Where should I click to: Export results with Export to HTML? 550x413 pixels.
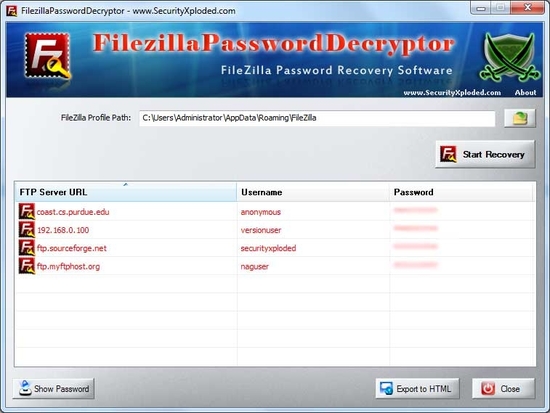[x=417, y=388]
